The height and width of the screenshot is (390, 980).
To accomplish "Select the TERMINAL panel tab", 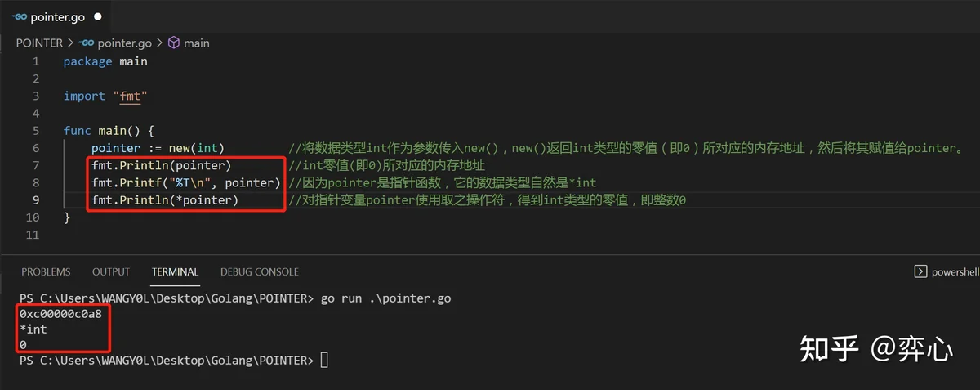I will [x=175, y=271].
